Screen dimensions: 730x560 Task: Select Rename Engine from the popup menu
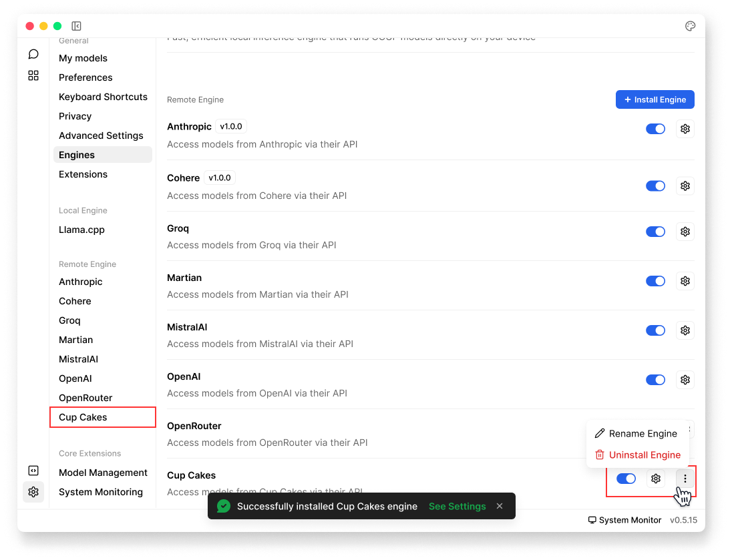[637, 433]
